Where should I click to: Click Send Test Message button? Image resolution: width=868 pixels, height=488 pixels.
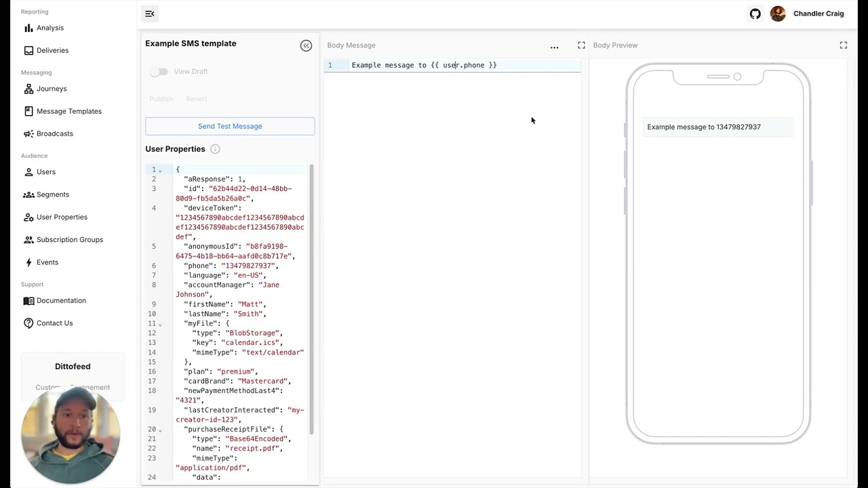point(230,126)
